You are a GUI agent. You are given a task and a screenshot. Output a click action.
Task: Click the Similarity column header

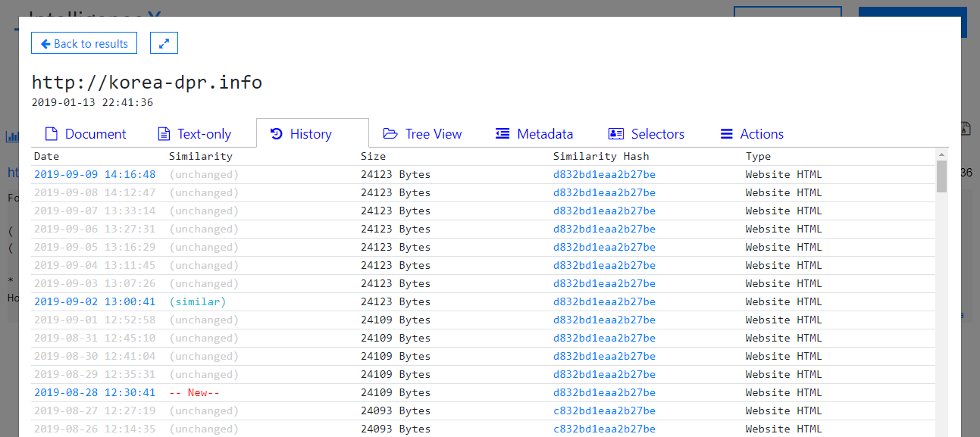(x=200, y=156)
